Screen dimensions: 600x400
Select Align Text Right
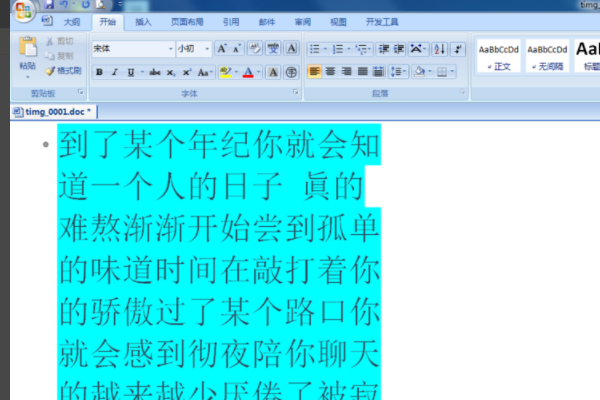(x=346, y=72)
